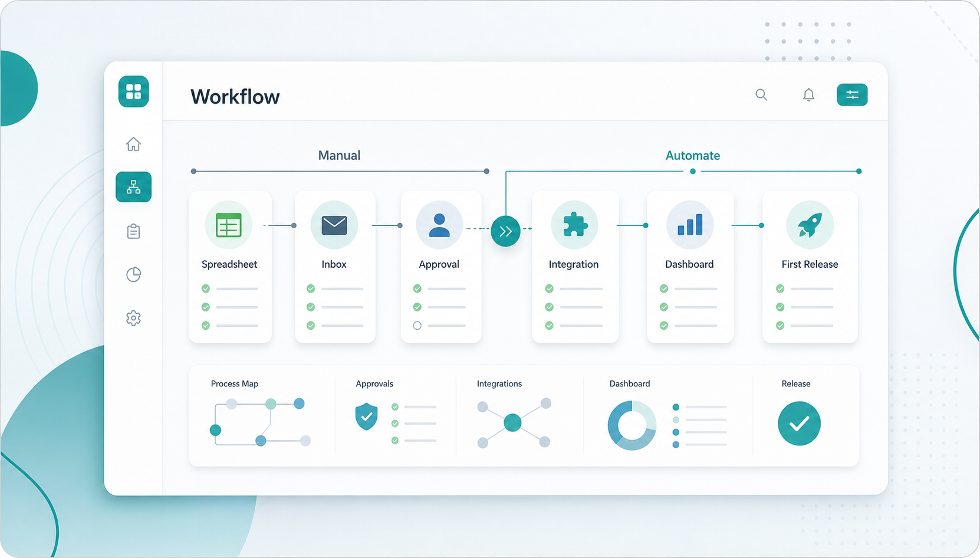Click the teal filter sliders button
Screen dimensions: 980x558
[852, 94]
